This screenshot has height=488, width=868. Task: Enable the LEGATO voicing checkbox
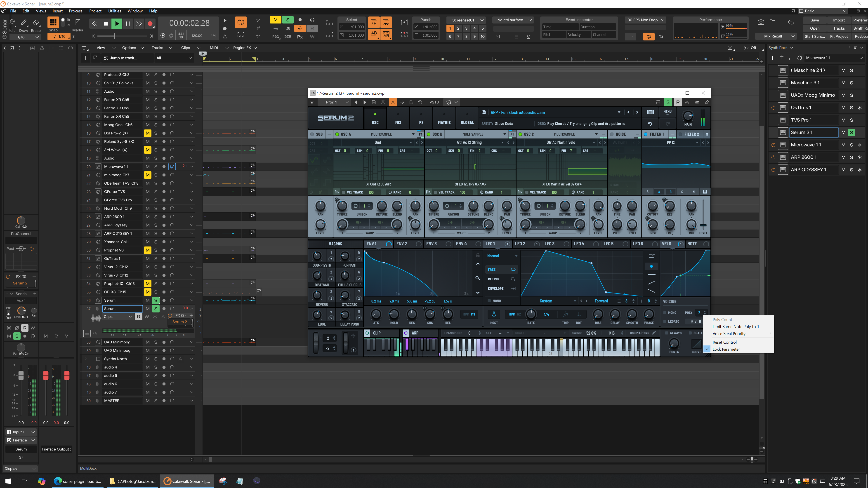[665, 321]
